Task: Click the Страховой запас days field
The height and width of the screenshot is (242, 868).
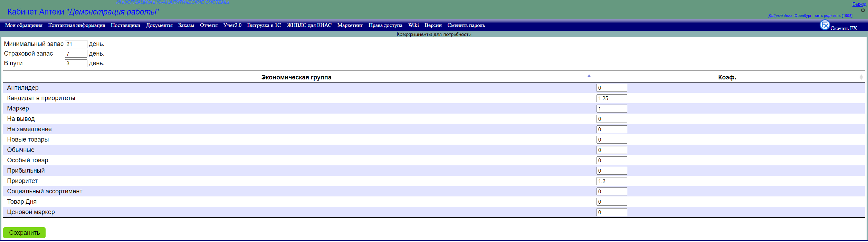Action: point(76,54)
